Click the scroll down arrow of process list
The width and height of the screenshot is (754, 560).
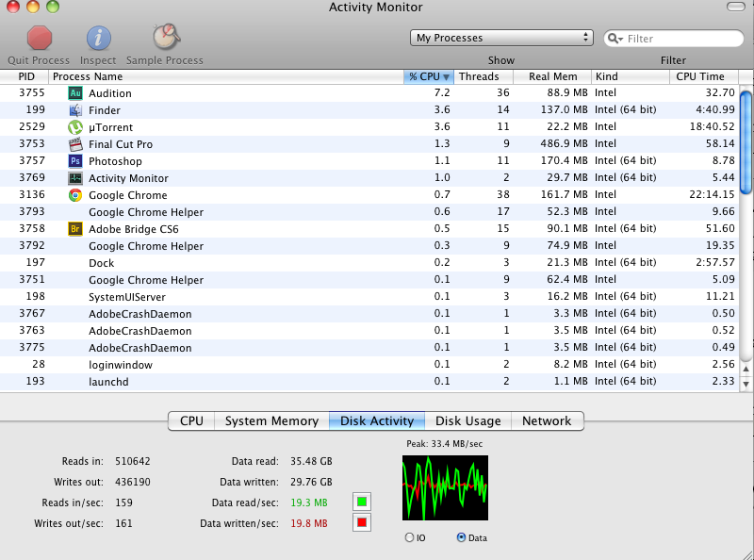pyautogui.click(x=746, y=384)
